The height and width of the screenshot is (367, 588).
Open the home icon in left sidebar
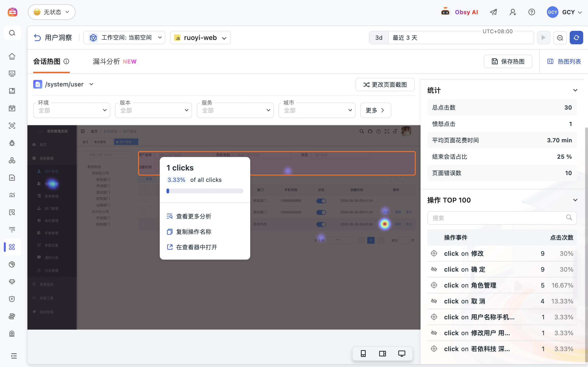point(12,56)
